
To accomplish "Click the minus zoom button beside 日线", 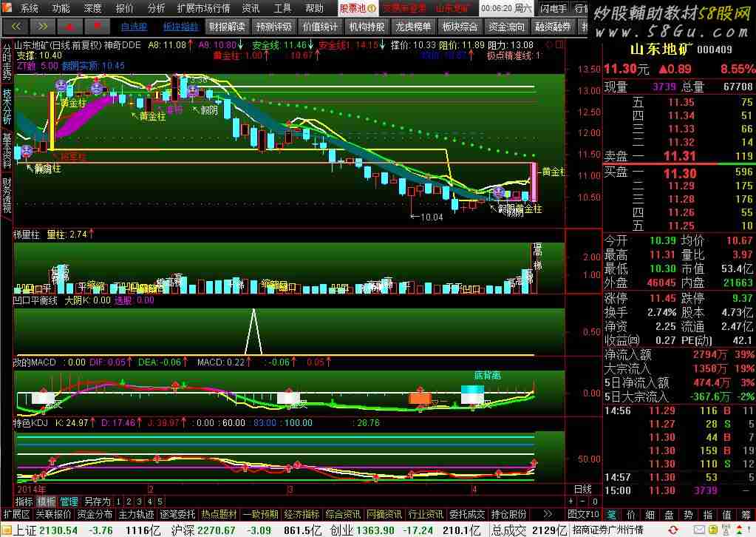I will pyautogui.click(x=582, y=501).
